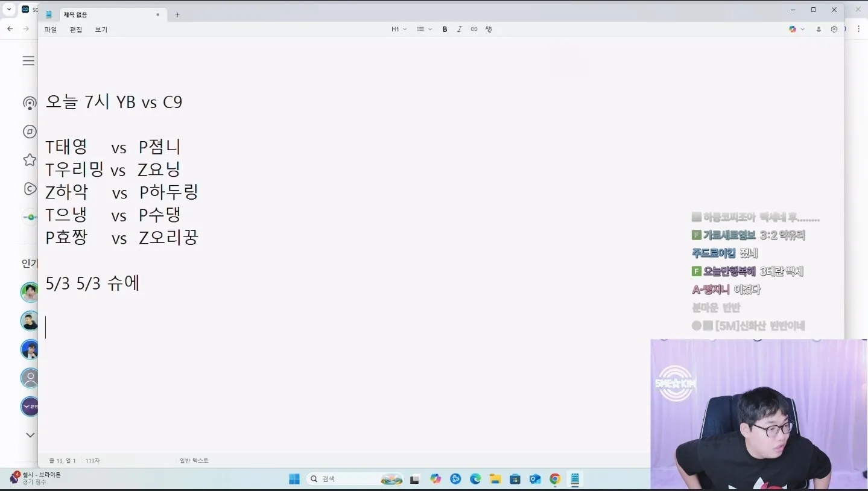Open the browser hamburger menu behind Notepad

pyautogui.click(x=28, y=61)
